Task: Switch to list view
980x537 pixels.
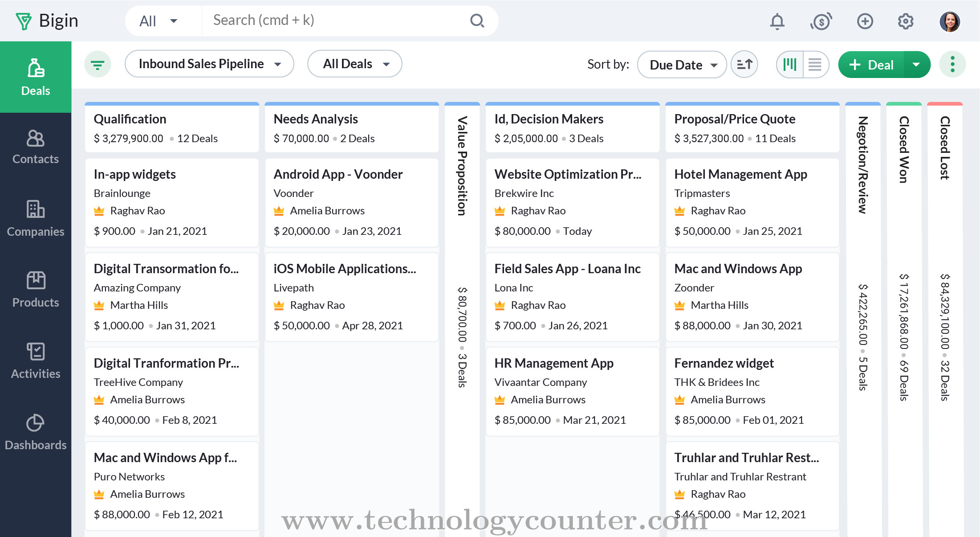Action: 815,65
